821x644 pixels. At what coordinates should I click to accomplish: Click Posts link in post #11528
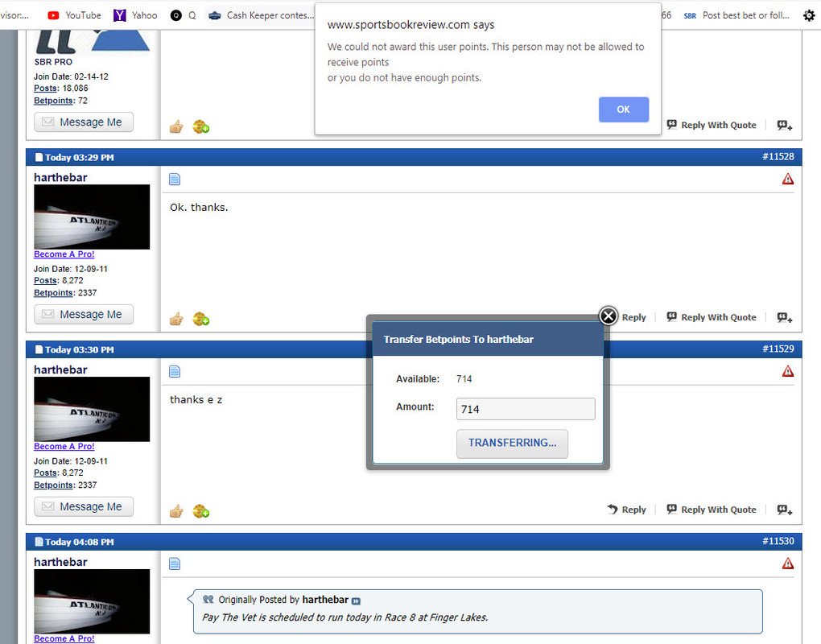pos(46,280)
